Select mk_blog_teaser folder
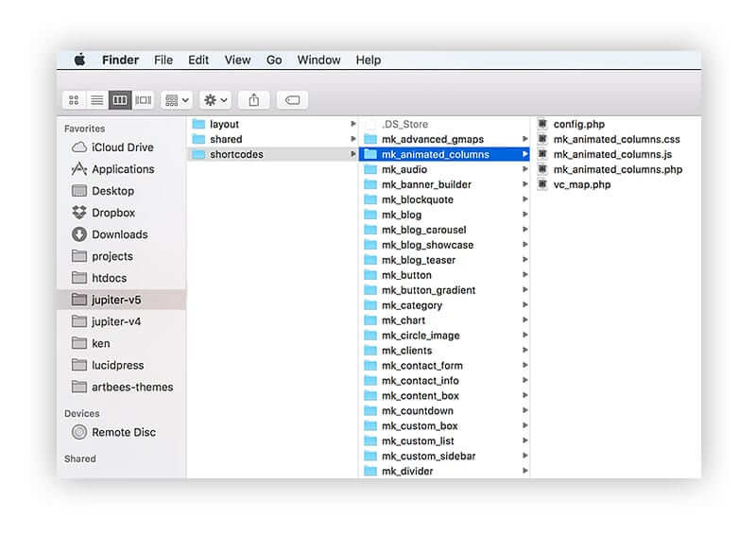The width and height of the screenshot is (756, 535). click(x=444, y=260)
